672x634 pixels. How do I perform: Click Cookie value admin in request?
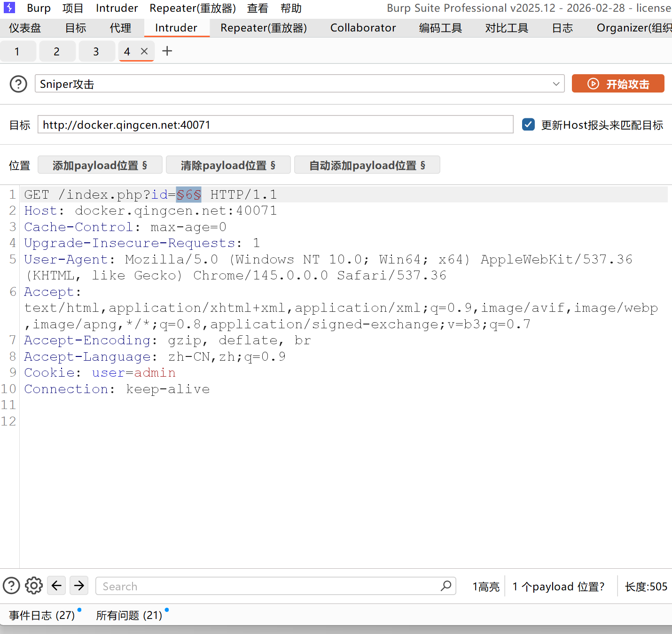click(x=155, y=372)
